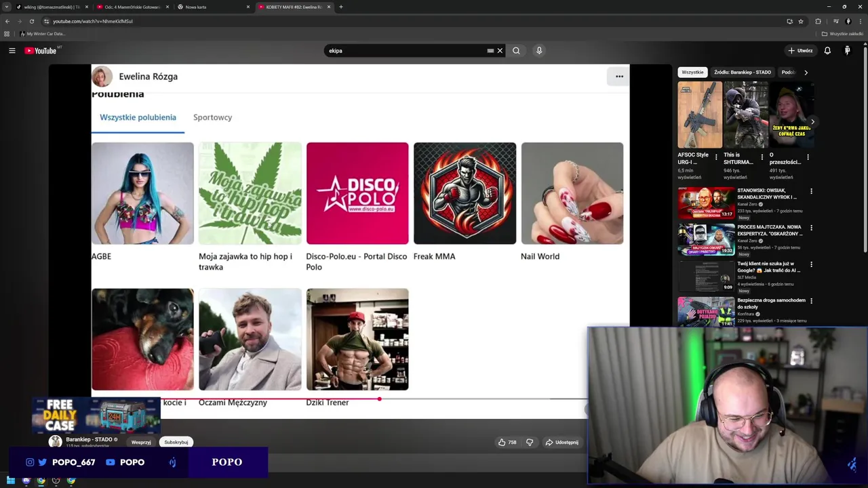Open the YouTube hamburger guide menu

pos(12,51)
